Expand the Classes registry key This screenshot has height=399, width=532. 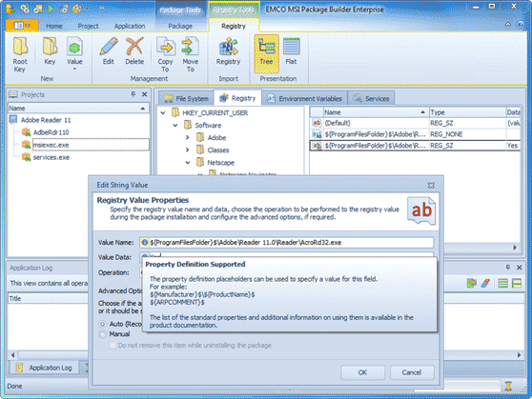click(188, 150)
